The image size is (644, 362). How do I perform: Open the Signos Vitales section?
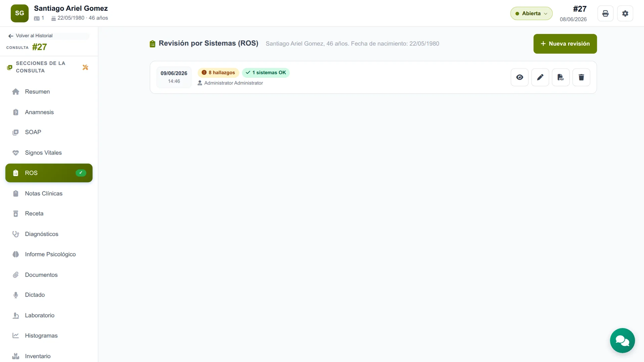click(49, 153)
